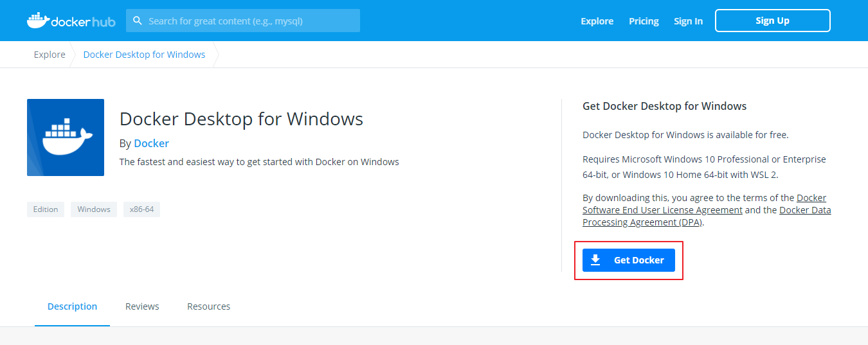
Task: Focus the 'Search for great content' field
Action: point(243,21)
